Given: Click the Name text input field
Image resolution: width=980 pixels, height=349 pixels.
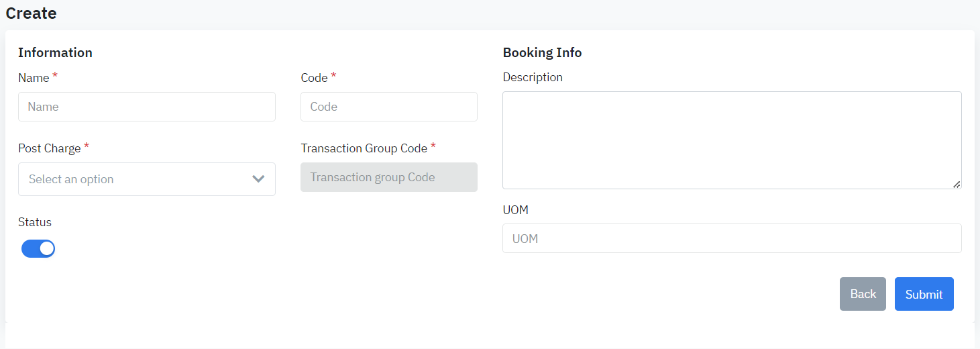Looking at the screenshot, I should tap(146, 107).
